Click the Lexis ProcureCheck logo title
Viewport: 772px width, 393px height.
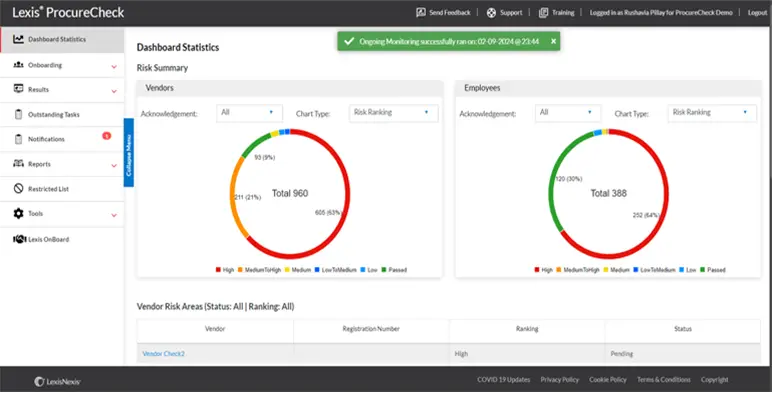coord(68,13)
